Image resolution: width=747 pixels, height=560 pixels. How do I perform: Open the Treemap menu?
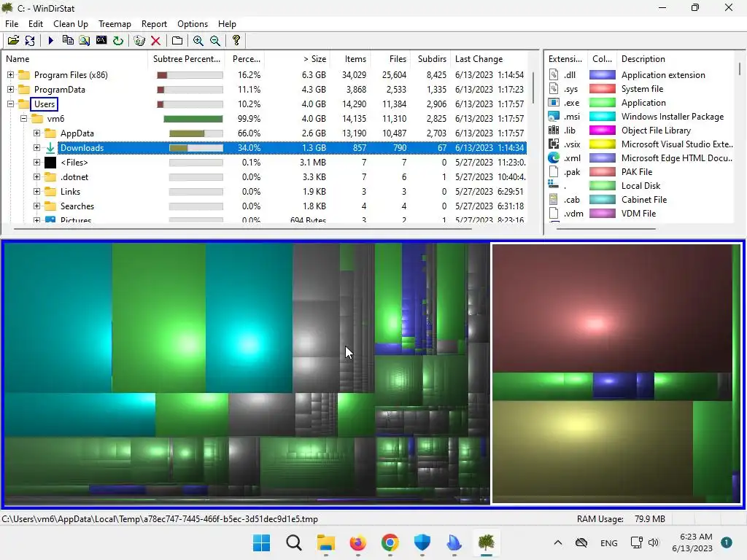(115, 24)
